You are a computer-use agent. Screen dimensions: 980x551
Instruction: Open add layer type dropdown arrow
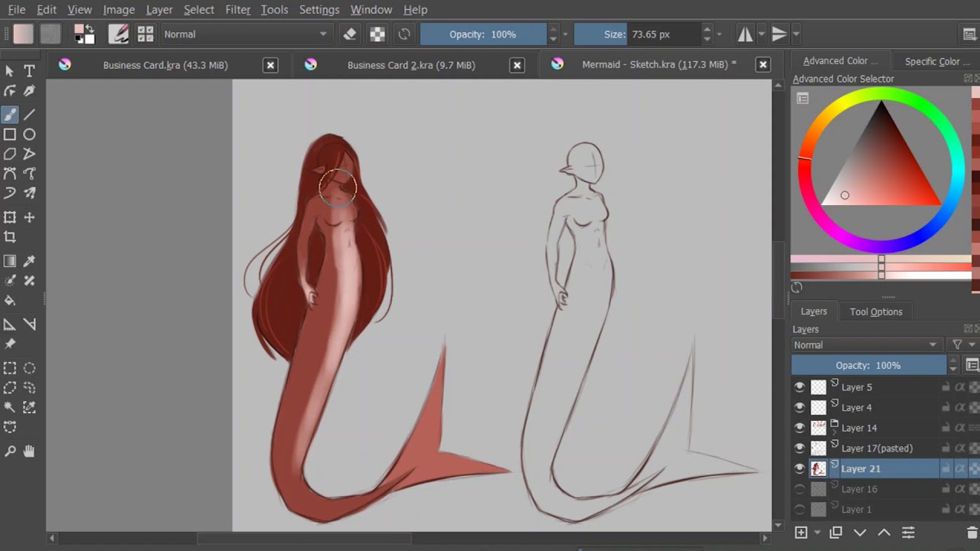coord(817,533)
